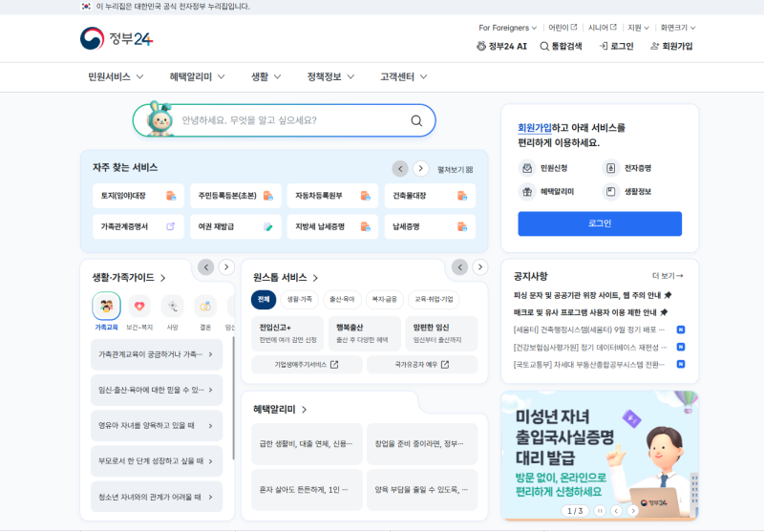Click the blue 로그인 button
This screenshot has height=532, width=764.
pos(600,223)
